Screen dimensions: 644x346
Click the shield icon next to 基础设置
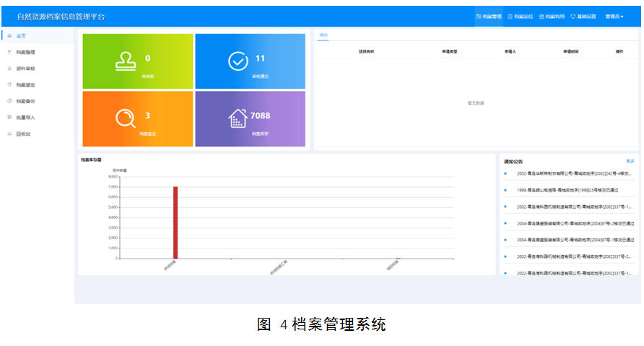573,16
